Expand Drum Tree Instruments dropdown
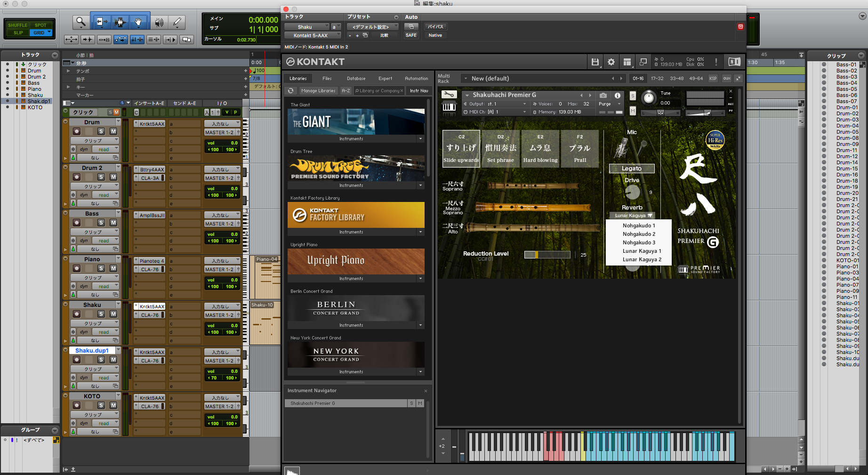 (x=420, y=185)
